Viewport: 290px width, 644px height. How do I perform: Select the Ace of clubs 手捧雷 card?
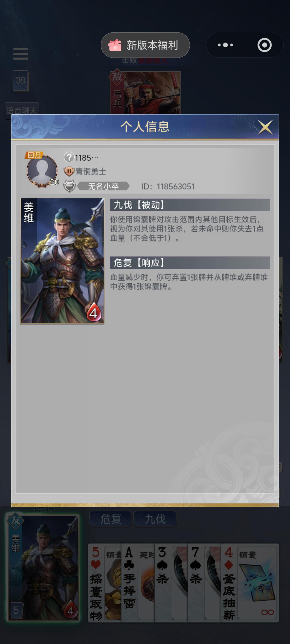[138, 583]
